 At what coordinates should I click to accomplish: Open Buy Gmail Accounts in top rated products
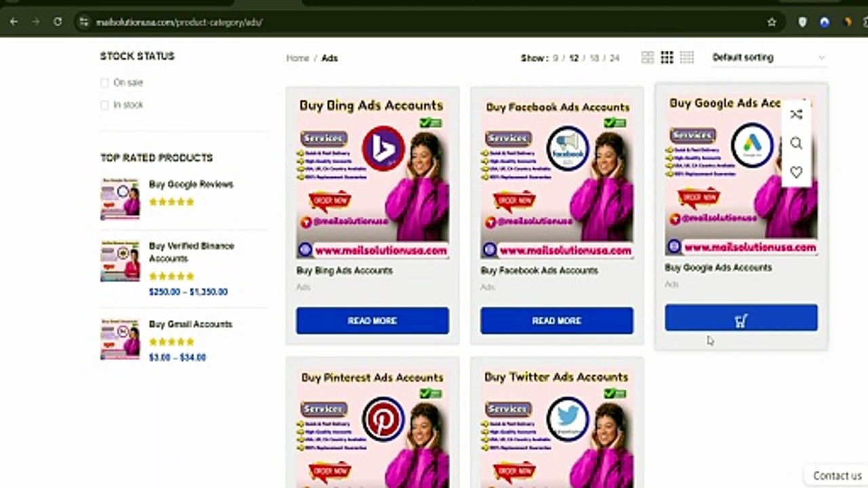191,324
